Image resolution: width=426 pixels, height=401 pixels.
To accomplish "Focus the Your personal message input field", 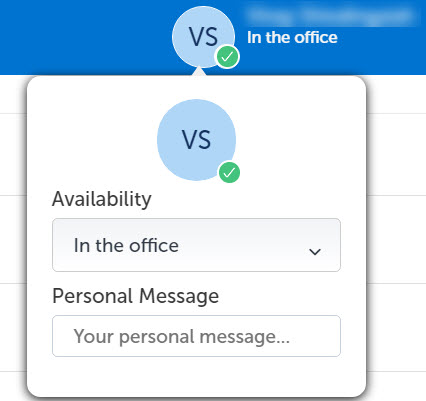I will point(196,336).
